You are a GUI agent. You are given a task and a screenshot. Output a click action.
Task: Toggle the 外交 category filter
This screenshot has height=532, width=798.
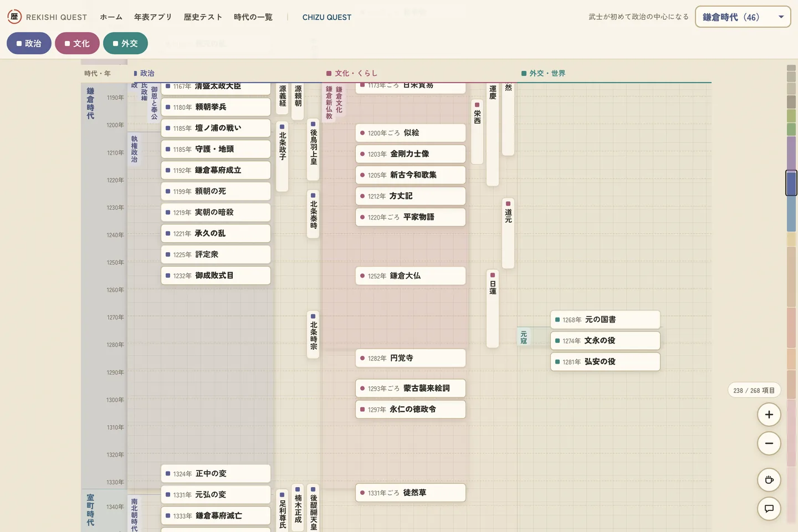(x=125, y=43)
